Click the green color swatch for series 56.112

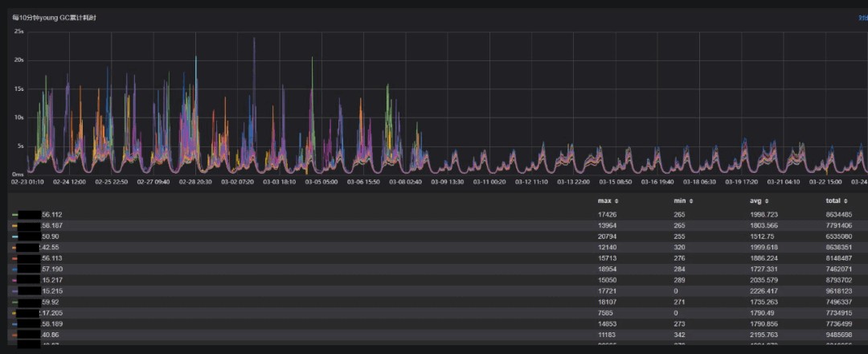[15, 215]
